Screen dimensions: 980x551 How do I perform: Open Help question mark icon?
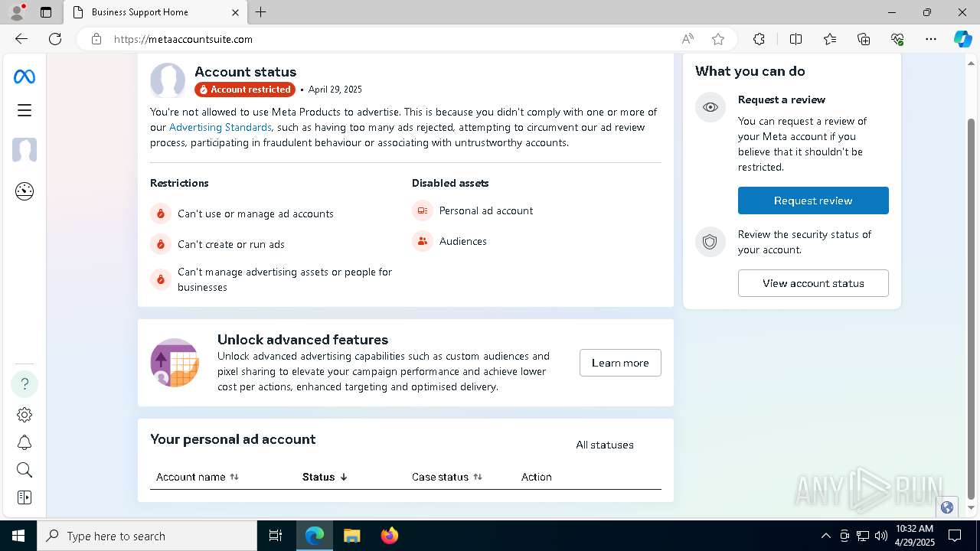tap(24, 383)
